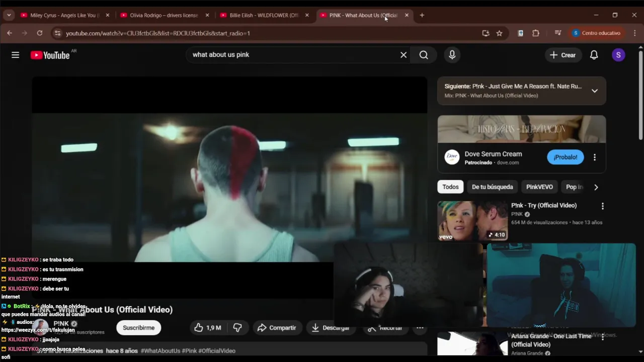This screenshot has height=362, width=644.
Task: Expand the Siguiente mix playlist chevron
Action: pyautogui.click(x=594, y=91)
